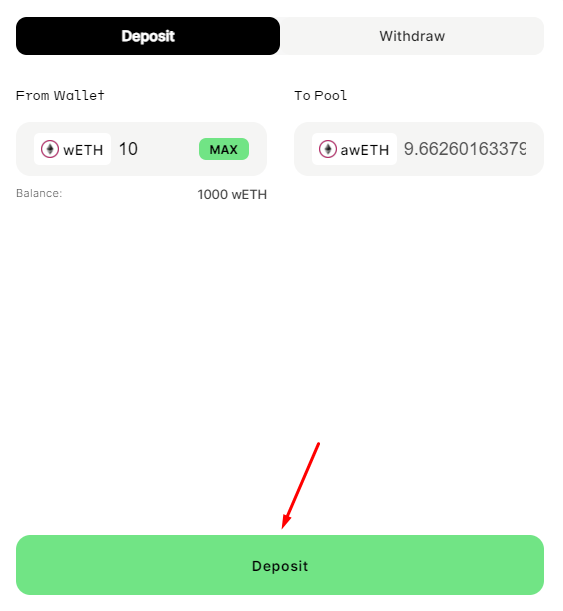Click the wETH token name text
Screen dimensions: 563x611
pyautogui.click(x=83, y=150)
